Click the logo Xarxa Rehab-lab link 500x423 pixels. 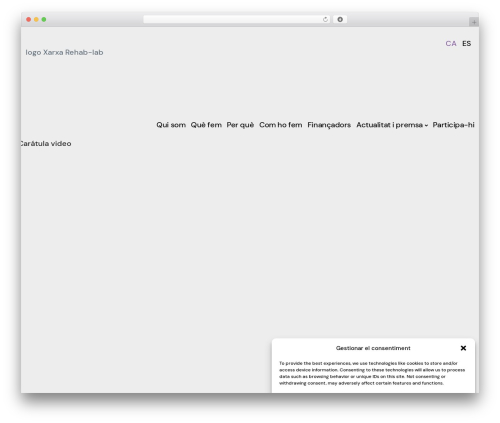pyautogui.click(x=64, y=52)
